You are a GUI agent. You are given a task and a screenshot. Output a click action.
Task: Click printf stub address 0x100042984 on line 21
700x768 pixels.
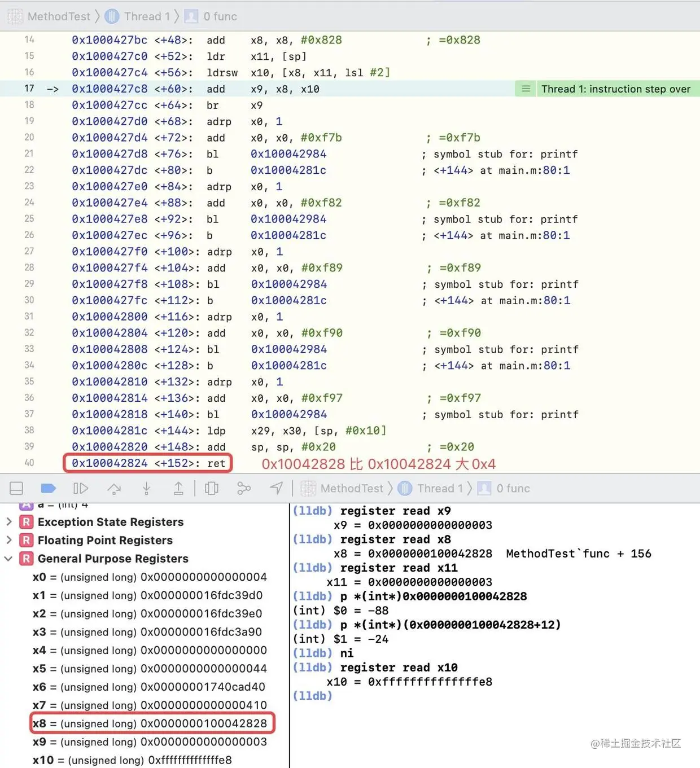pyautogui.click(x=288, y=153)
